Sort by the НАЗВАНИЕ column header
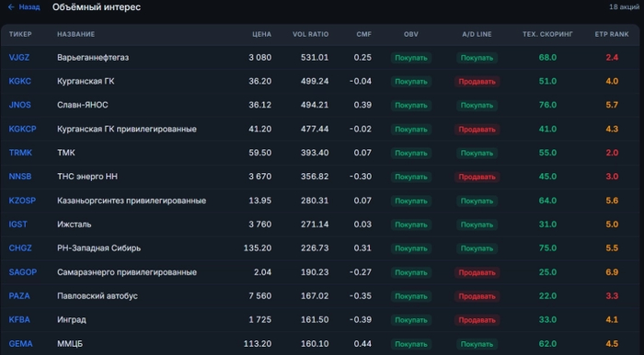The width and height of the screenshot is (644, 355). coord(75,34)
